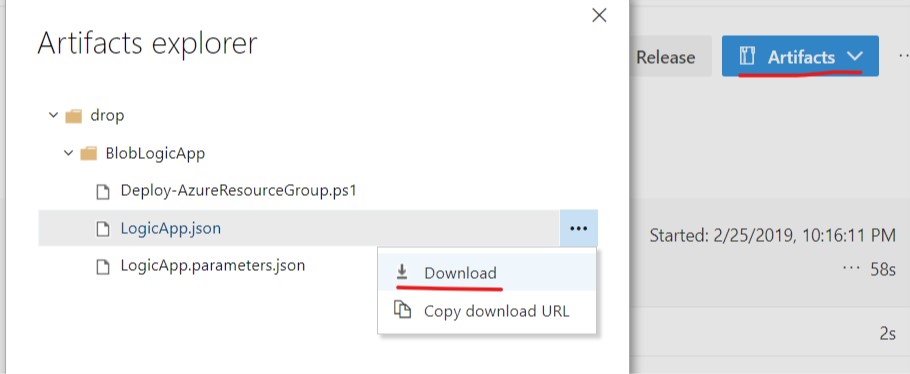Click the Deploy-AzureResourceGroup.ps1 file icon
The image size is (910, 374).
pos(103,191)
